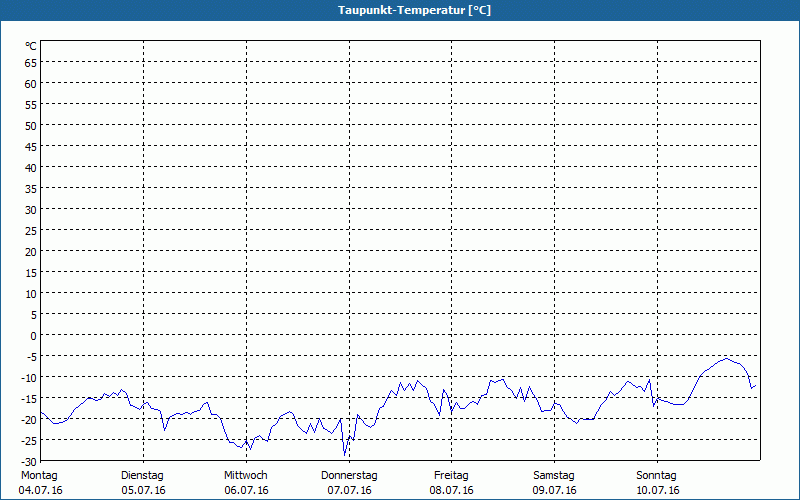Screen dimensions: 800x500
Task: Click the highest peak of the blue line
Action: pos(727,358)
